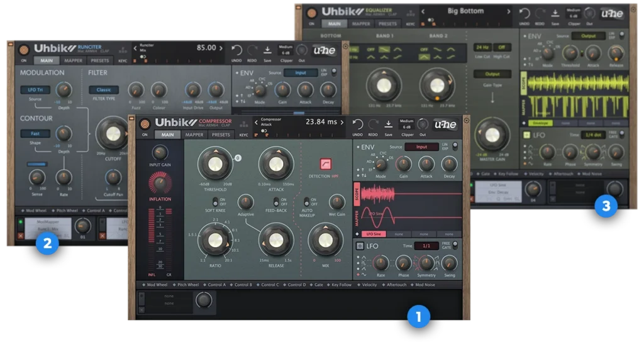This screenshot has width=644, height=347.
Task: Click the Redo icon in Compressor
Action: click(x=373, y=123)
